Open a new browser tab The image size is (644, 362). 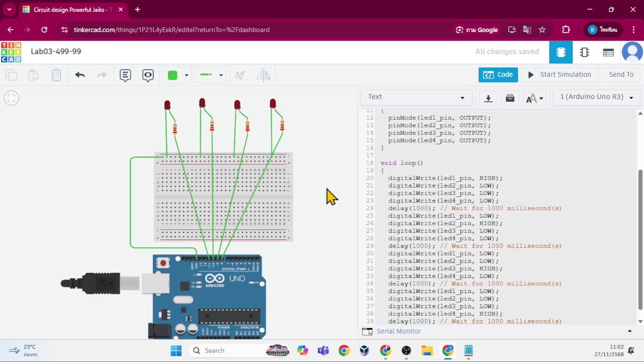[137, 10]
